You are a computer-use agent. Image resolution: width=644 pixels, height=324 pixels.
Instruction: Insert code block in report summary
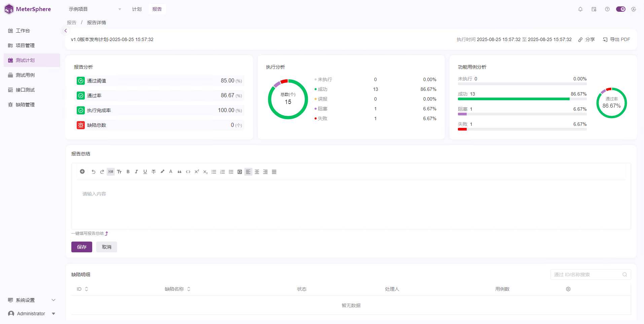tap(240, 172)
